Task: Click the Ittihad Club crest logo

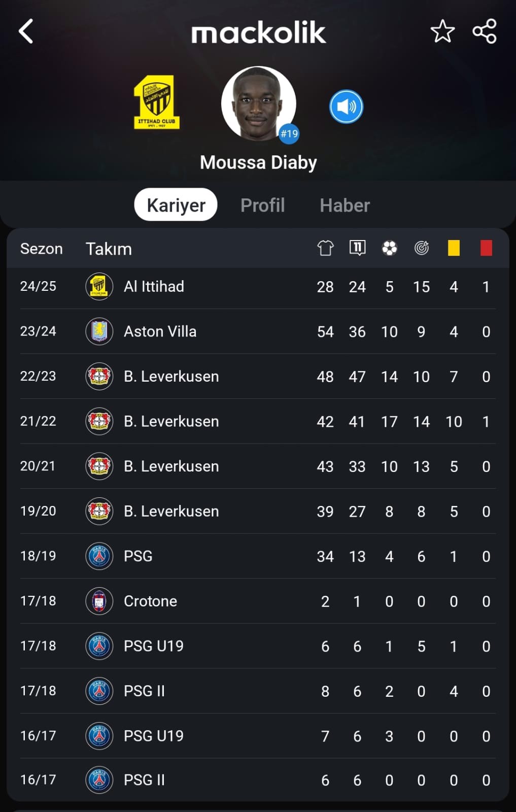Action: [x=156, y=102]
